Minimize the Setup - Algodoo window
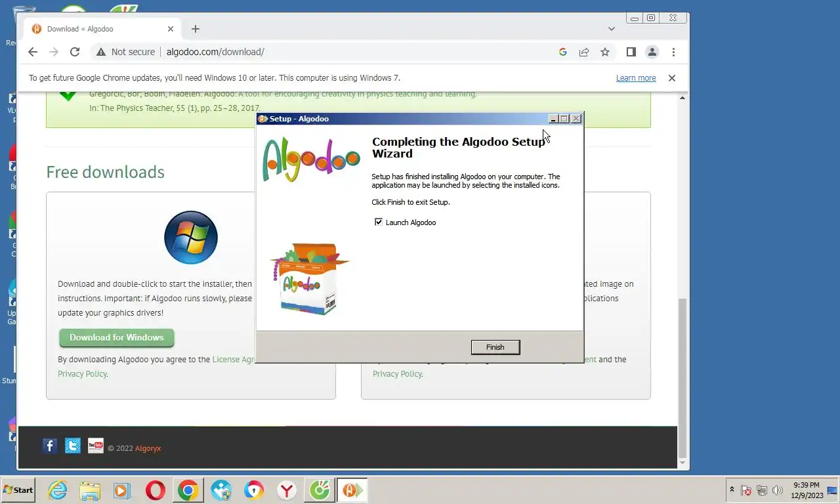840x504 pixels. 553,119
